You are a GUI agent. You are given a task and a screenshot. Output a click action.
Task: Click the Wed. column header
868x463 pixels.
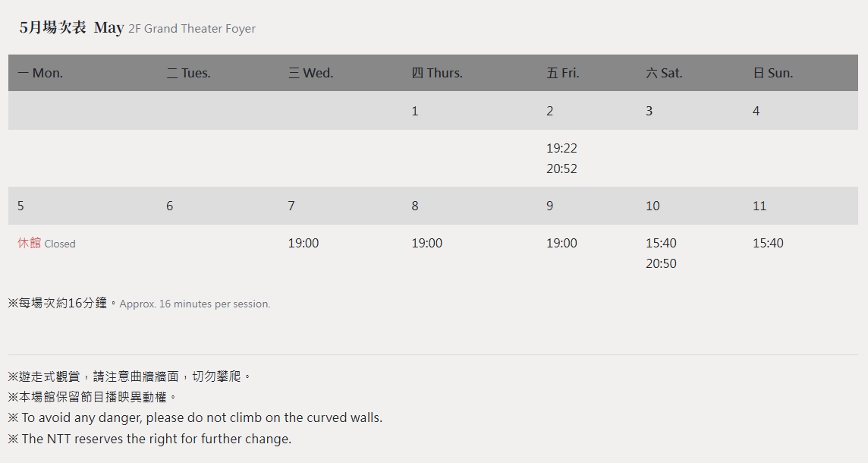coord(310,73)
